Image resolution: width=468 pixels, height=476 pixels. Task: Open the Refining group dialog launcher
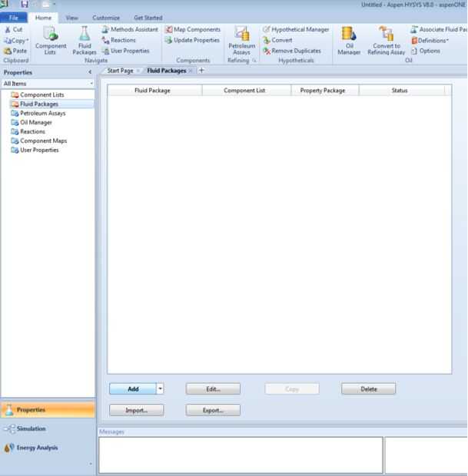tap(254, 61)
